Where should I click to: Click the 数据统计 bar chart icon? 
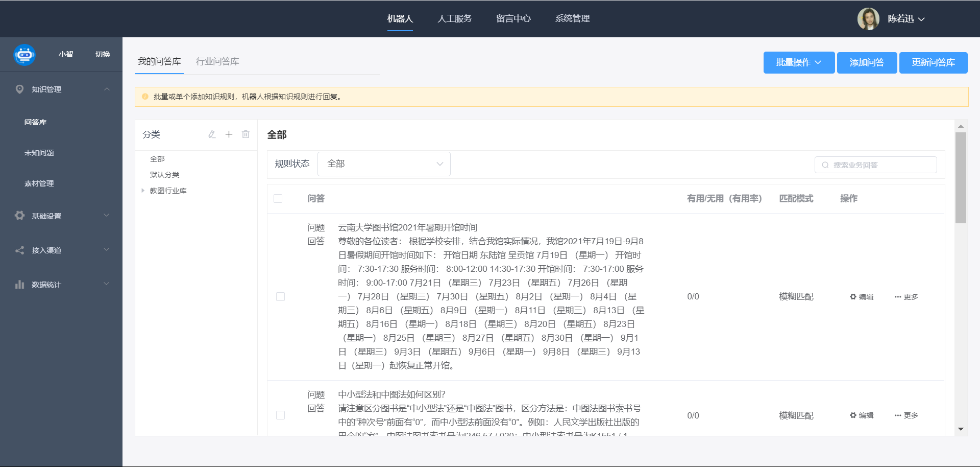(20, 285)
